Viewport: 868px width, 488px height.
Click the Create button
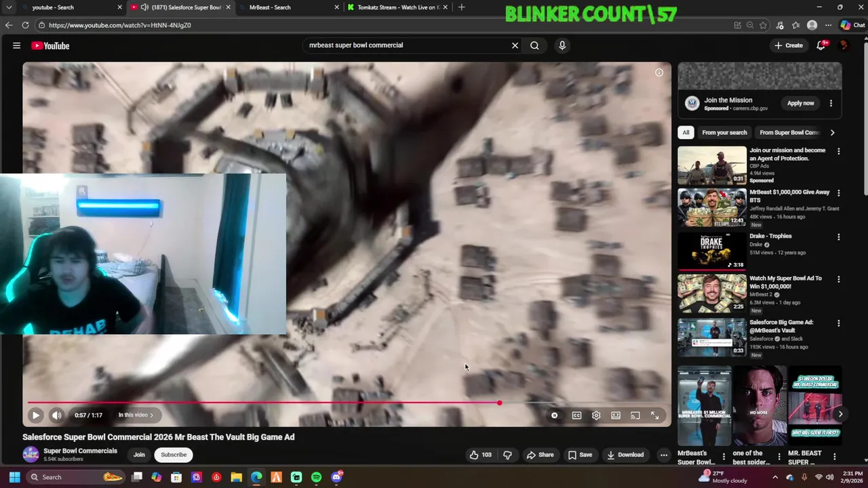click(789, 45)
